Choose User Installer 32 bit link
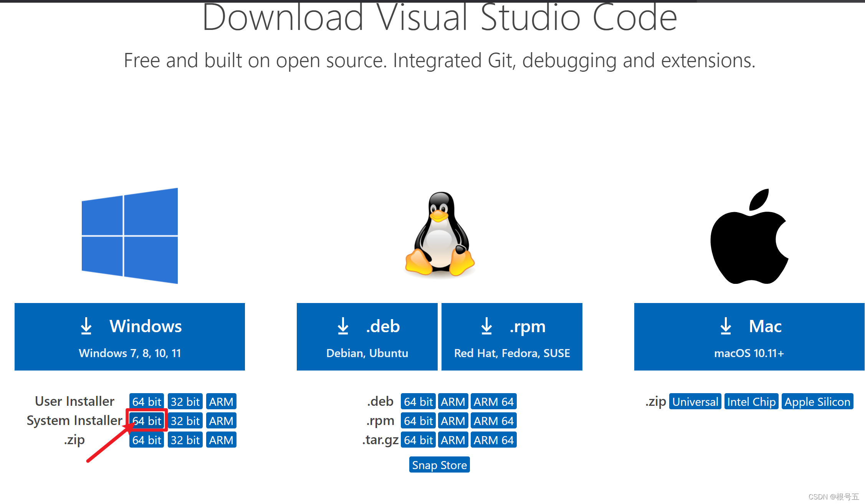The image size is (865, 504). coord(185,402)
